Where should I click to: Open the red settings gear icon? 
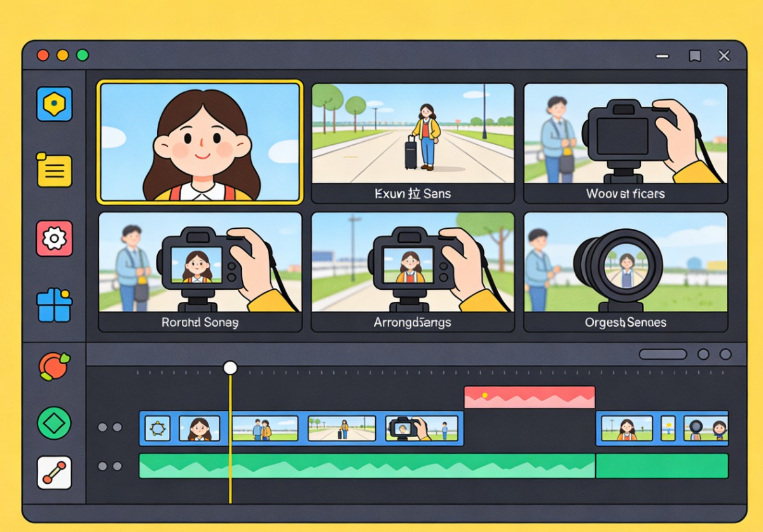click(x=54, y=238)
